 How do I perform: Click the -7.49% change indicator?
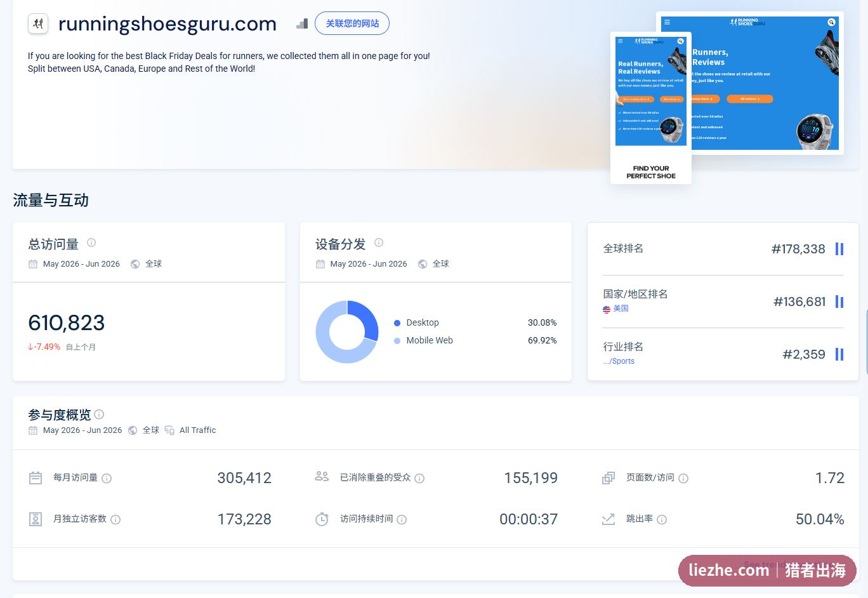[x=44, y=347]
